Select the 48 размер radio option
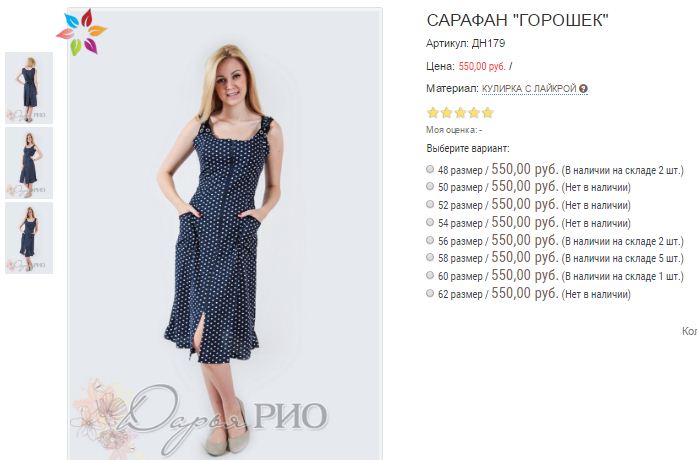697x460 pixels. [x=430, y=169]
